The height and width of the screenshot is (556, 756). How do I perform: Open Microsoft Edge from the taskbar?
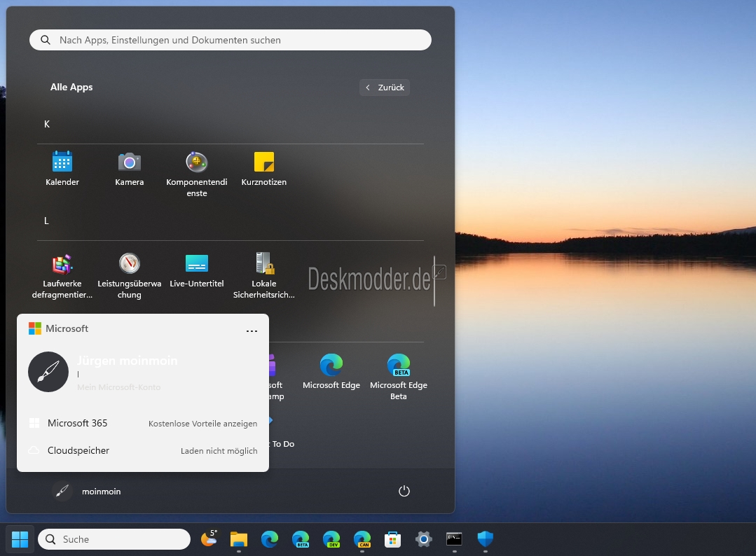click(x=270, y=539)
